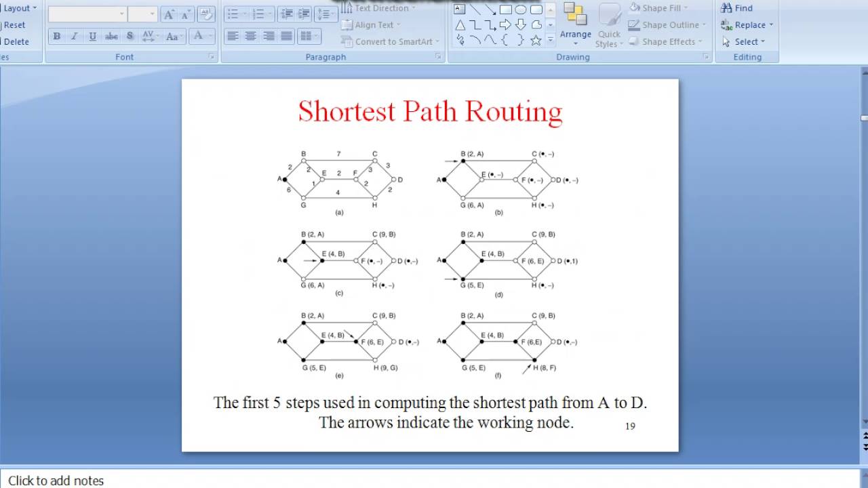868x488 pixels.
Task: Center the text
Action: (x=250, y=37)
